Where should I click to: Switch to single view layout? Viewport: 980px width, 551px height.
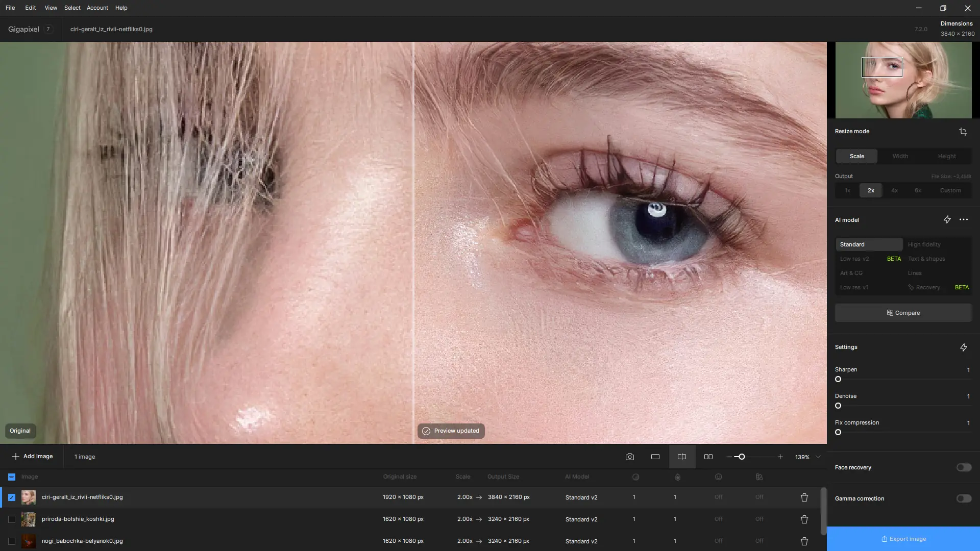point(655,457)
